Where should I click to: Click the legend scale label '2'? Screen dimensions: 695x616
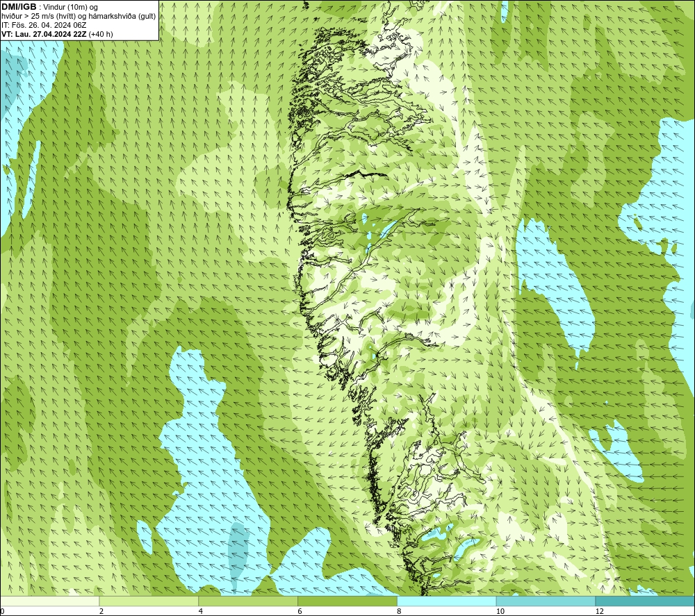pos(101,611)
